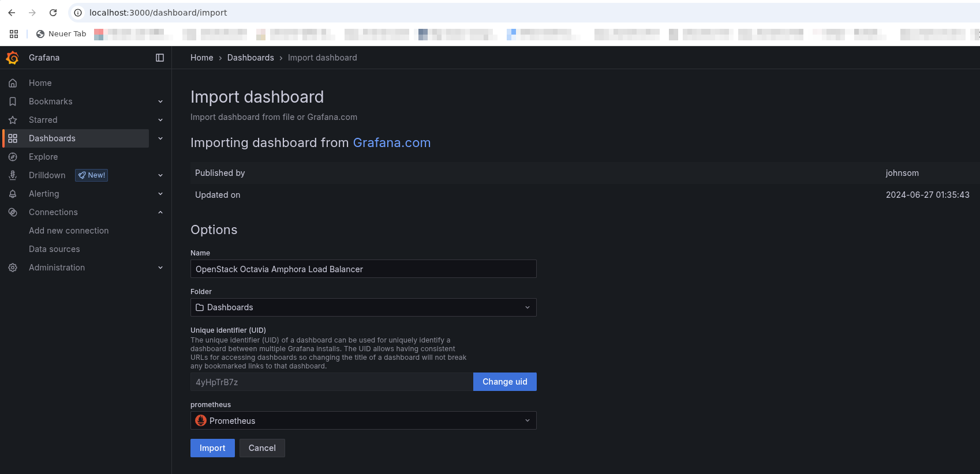Open Connections in the sidebar menu

pos(53,212)
